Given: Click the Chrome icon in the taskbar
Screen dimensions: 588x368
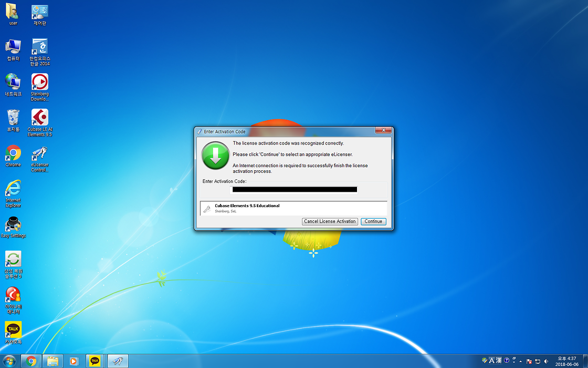Looking at the screenshot, I should (x=31, y=361).
